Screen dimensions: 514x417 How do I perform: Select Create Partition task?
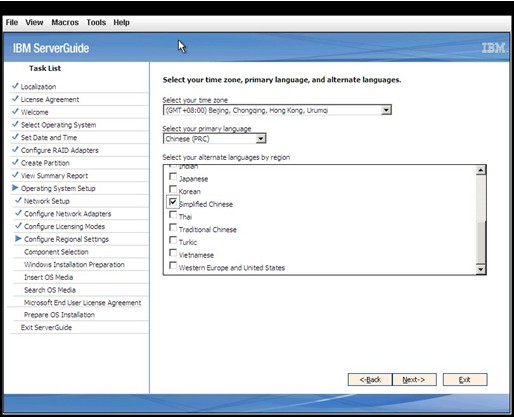(x=45, y=163)
